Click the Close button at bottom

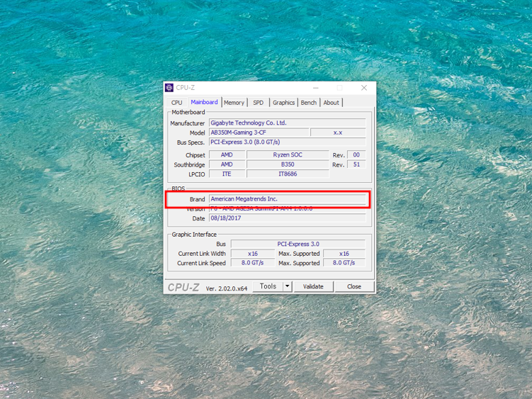(x=354, y=286)
